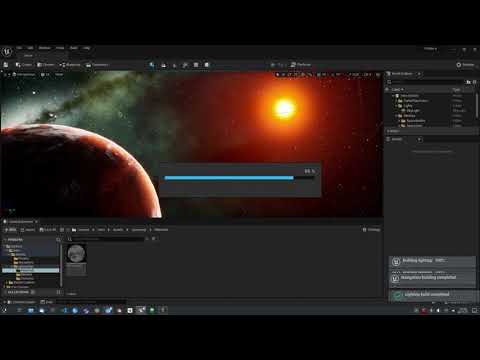Click the save level icon in toolbar
Viewport: 480px width, 360px height.
pyautogui.click(x=6, y=65)
